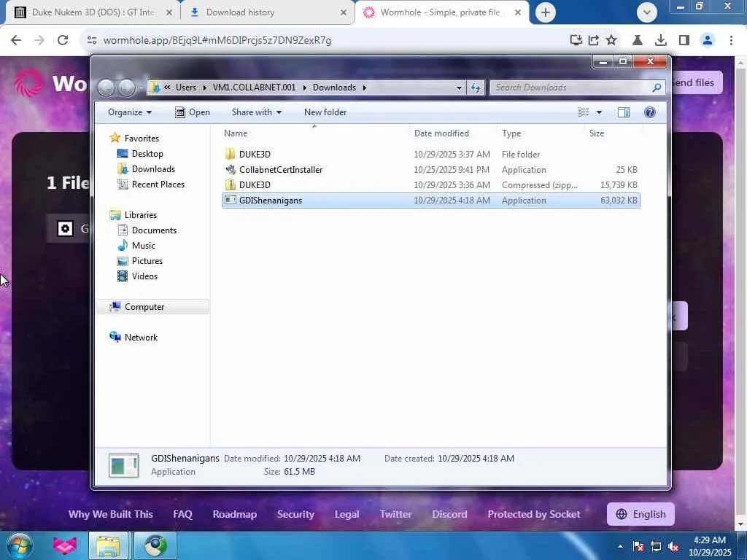747x560 pixels.
Task: Select the Wormhole tab
Action: [440, 12]
